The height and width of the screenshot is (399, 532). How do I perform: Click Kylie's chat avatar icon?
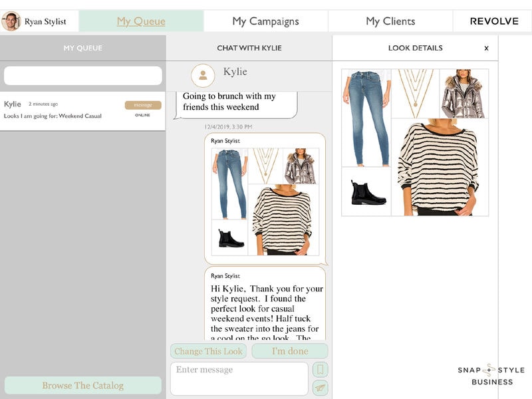click(203, 75)
